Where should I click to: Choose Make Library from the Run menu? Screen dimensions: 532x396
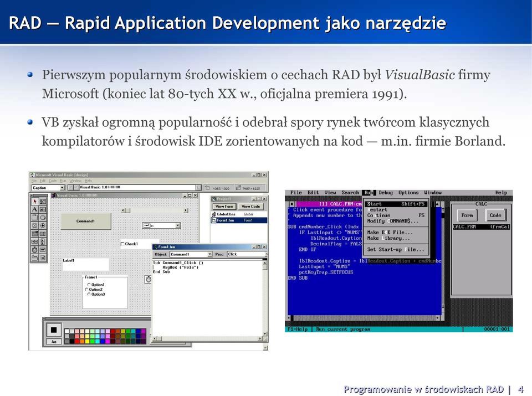[396, 238]
